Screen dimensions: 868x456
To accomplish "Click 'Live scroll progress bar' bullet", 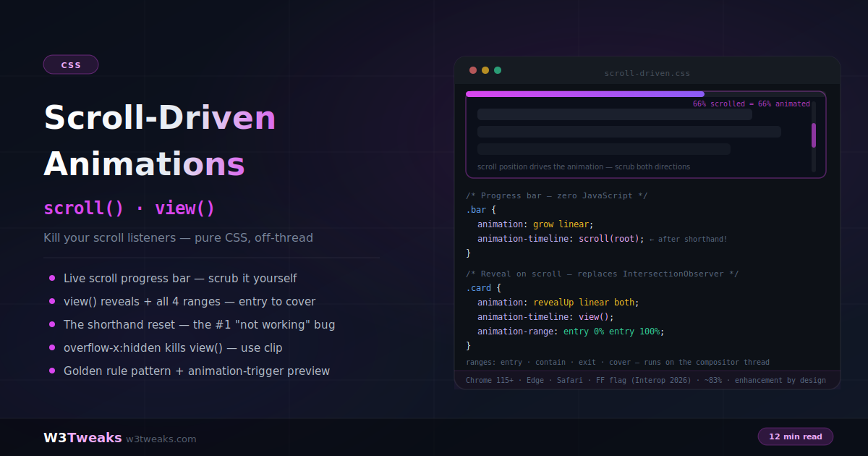I will 180,278.
